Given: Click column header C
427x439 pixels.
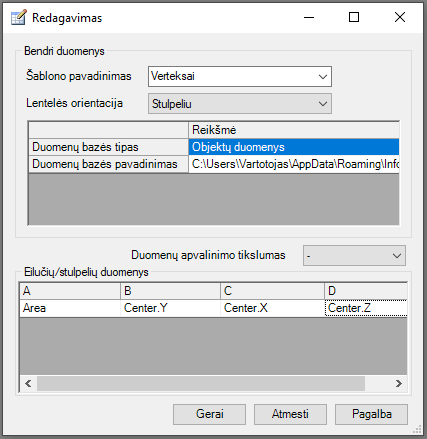Looking at the screenshot, I should [x=272, y=291].
